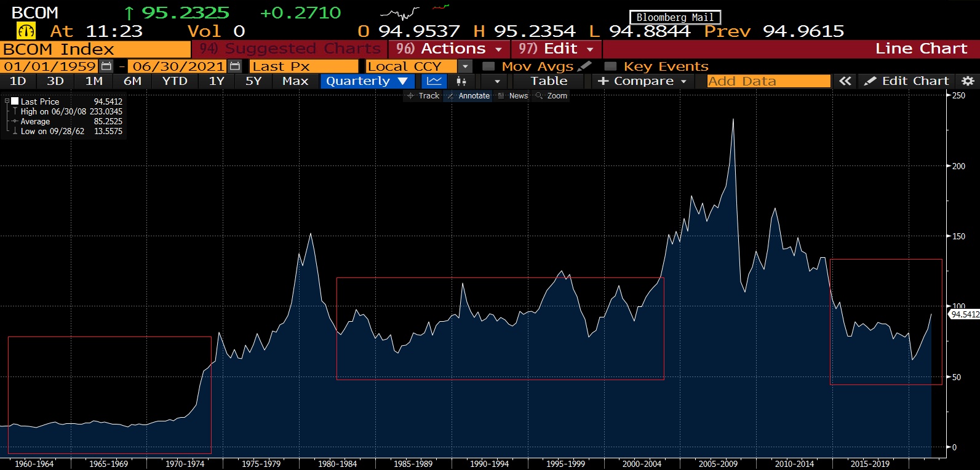The height and width of the screenshot is (470, 980).
Task: Click the Last Px field
Action: click(304, 66)
